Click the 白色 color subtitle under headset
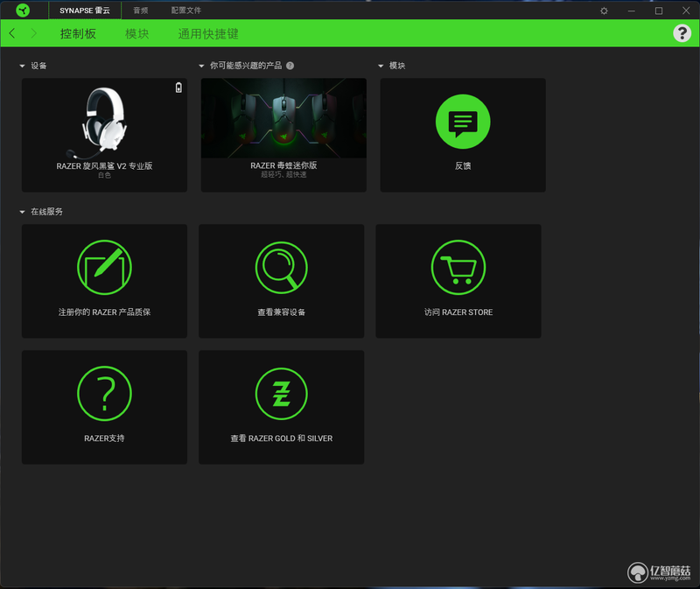Image resolution: width=700 pixels, height=589 pixels. coord(104,175)
